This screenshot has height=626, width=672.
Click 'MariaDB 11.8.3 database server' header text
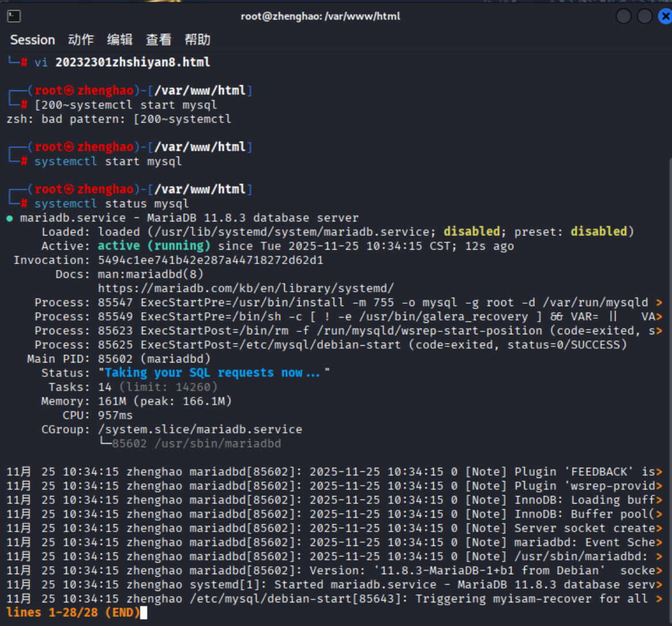point(253,217)
